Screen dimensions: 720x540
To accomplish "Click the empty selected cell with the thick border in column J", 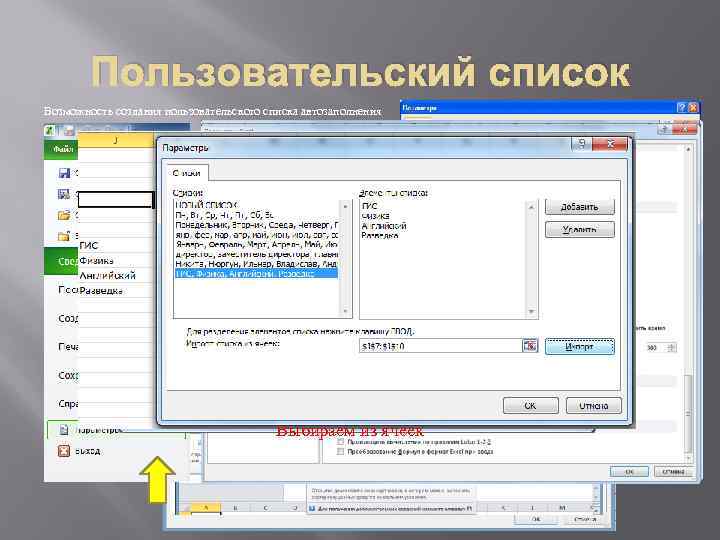I will click(x=116, y=200).
